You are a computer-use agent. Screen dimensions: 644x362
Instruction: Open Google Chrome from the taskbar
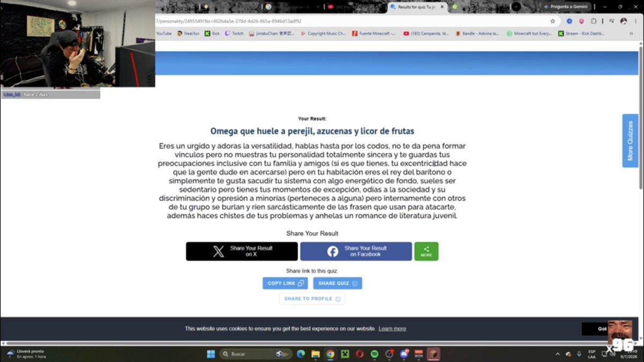(x=330, y=354)
